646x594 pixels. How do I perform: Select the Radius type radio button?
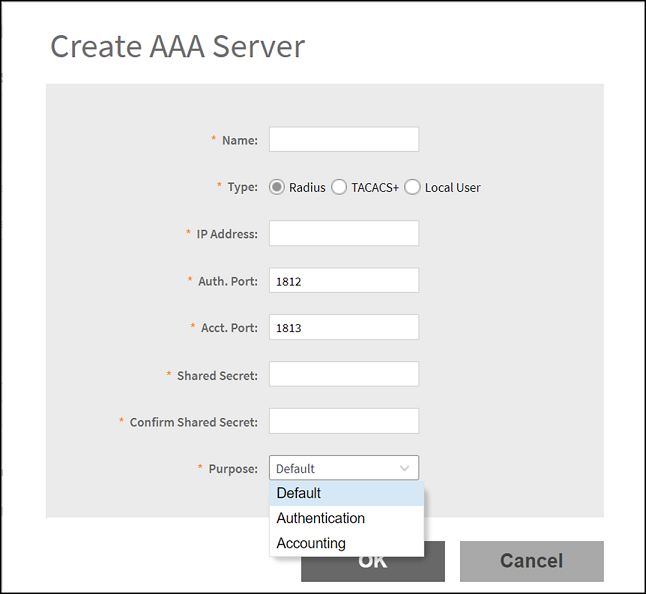click(277, 187)
